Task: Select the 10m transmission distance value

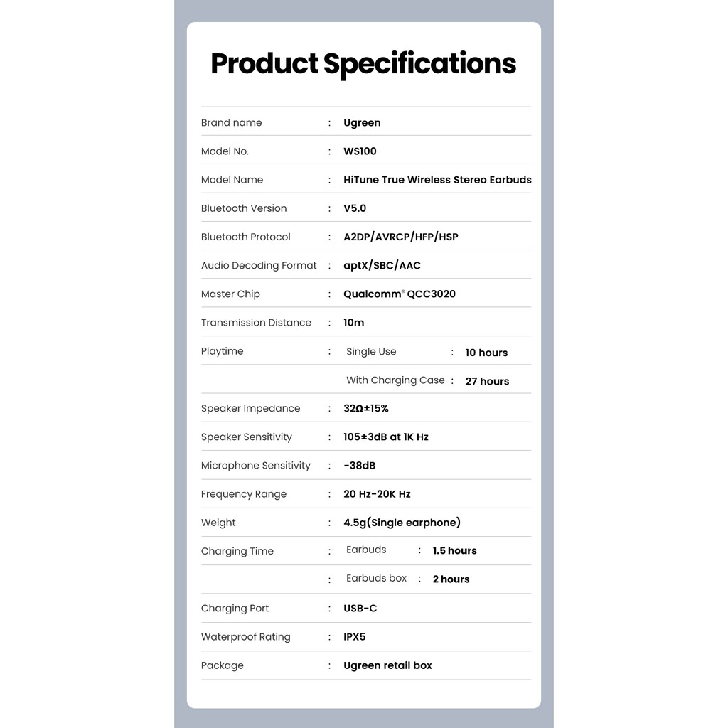Action: pos(353,323)
